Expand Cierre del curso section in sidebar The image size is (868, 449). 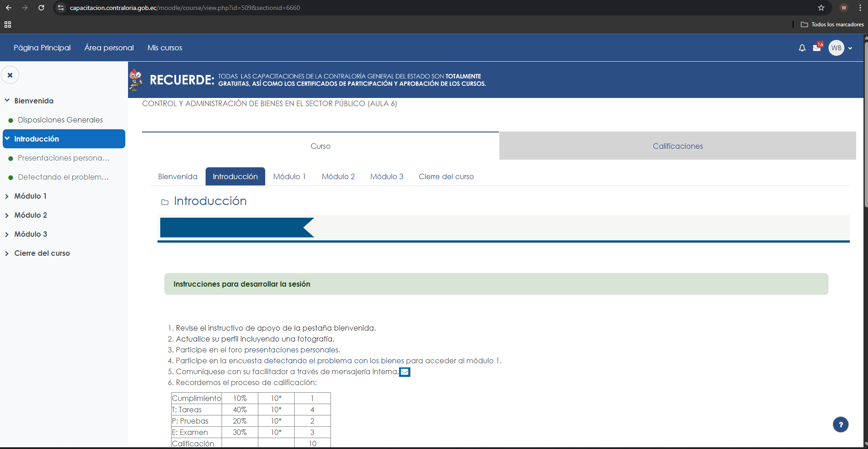coord(7,254)
